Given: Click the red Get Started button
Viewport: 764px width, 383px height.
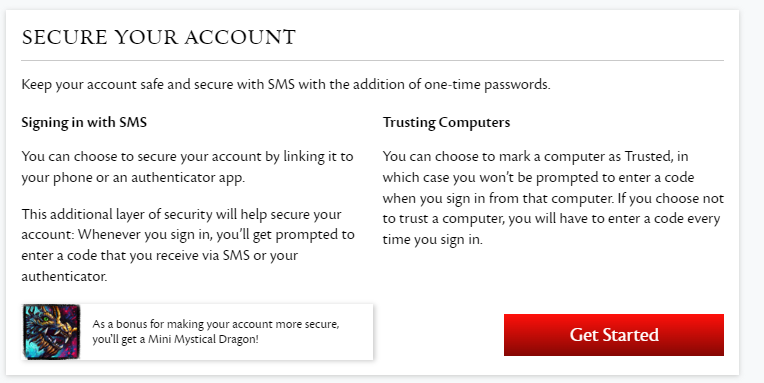Looking at the screenshot, I should pyautogui.click(x=613, y=335).
